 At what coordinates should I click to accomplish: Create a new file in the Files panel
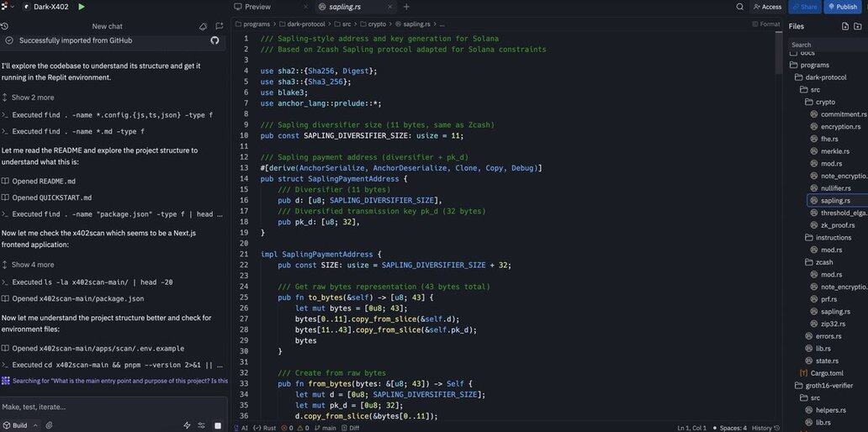click(x=845, y=26)
